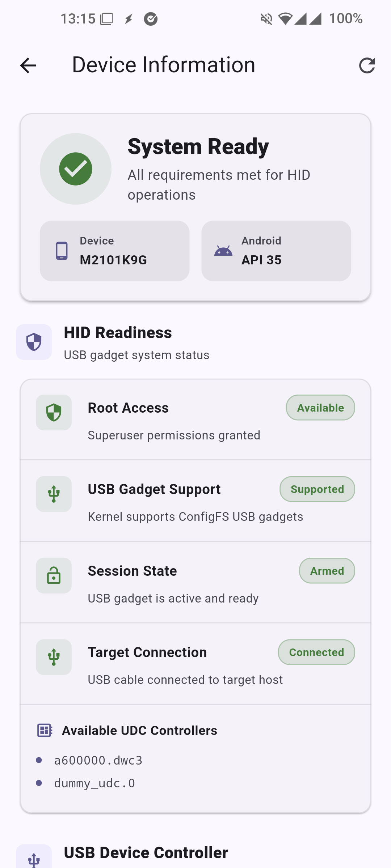Screen dimensions: 391x868
Task: Tap the Root Access shield icon
Action: (x=54, y=413)
